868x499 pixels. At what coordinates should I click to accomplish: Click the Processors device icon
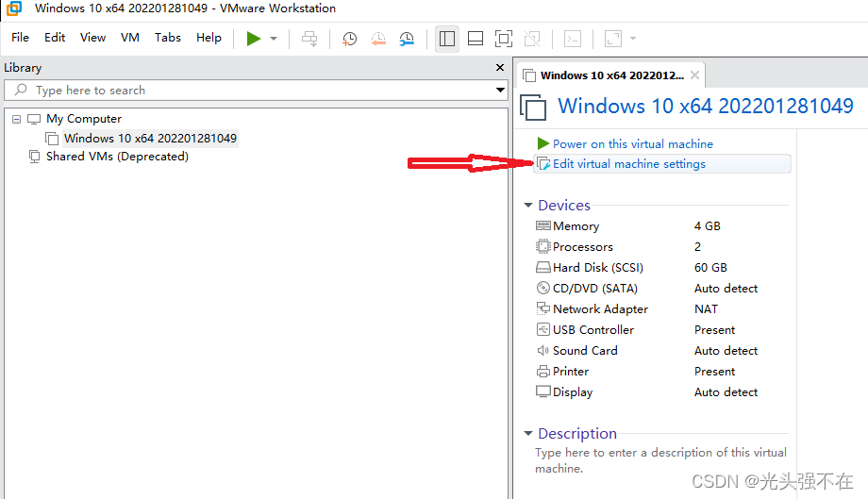tap(543, 246)
